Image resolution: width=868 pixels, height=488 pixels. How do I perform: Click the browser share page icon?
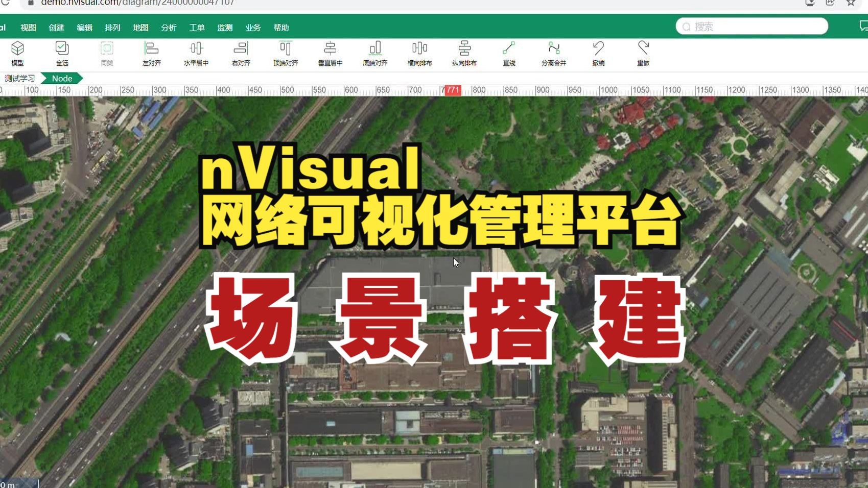click(x=830, y=3)
